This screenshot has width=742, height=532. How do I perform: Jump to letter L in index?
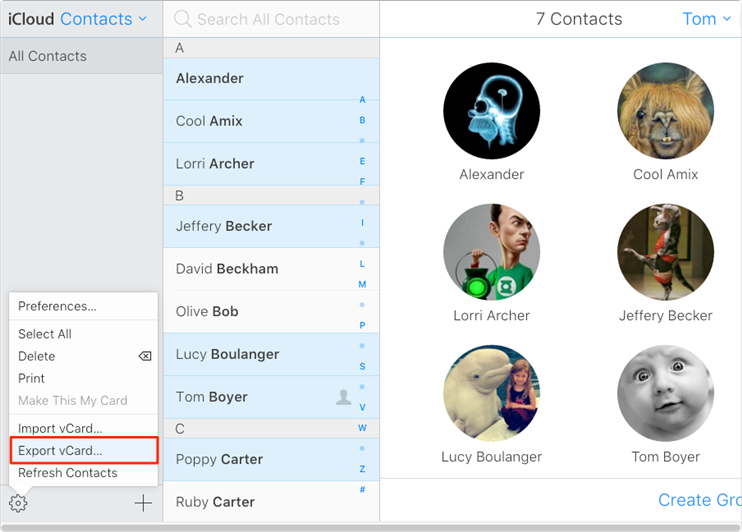362,264
